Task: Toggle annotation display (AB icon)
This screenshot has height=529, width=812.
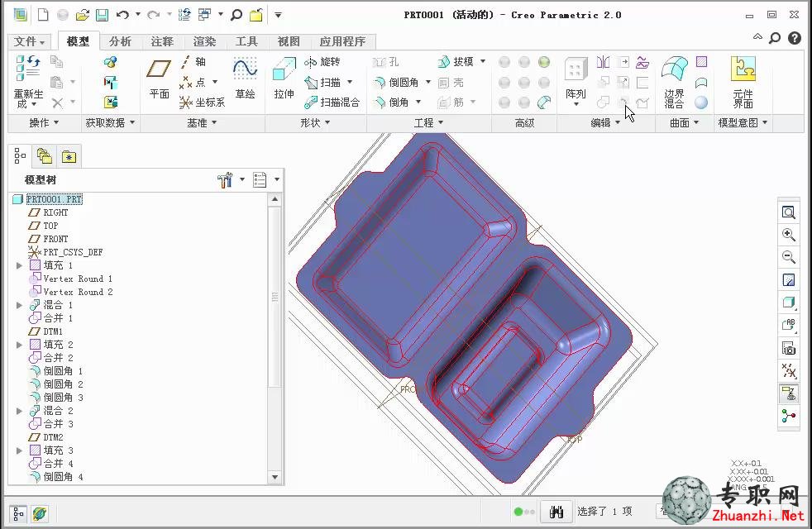Action: coord(789,325)
